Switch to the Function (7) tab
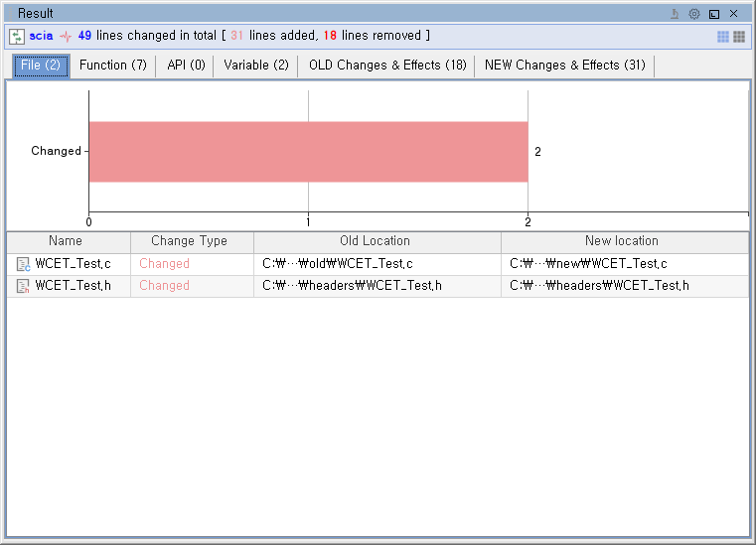Viewport: 756px width, 545px height. click(x=112, y=66)
